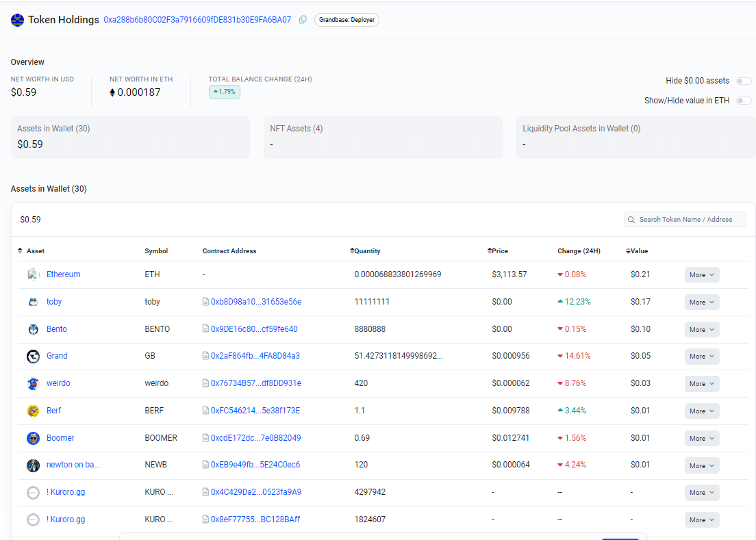The image size is (756, 540).
Task: Open the Ethereum asset link
Action: (63, 274)
